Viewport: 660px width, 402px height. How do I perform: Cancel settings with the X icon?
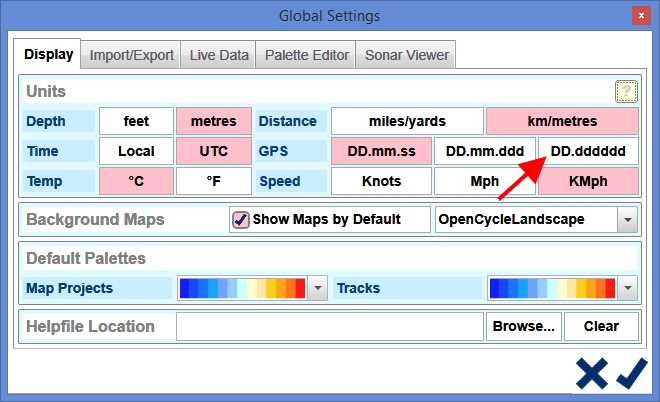pos(591,373)
